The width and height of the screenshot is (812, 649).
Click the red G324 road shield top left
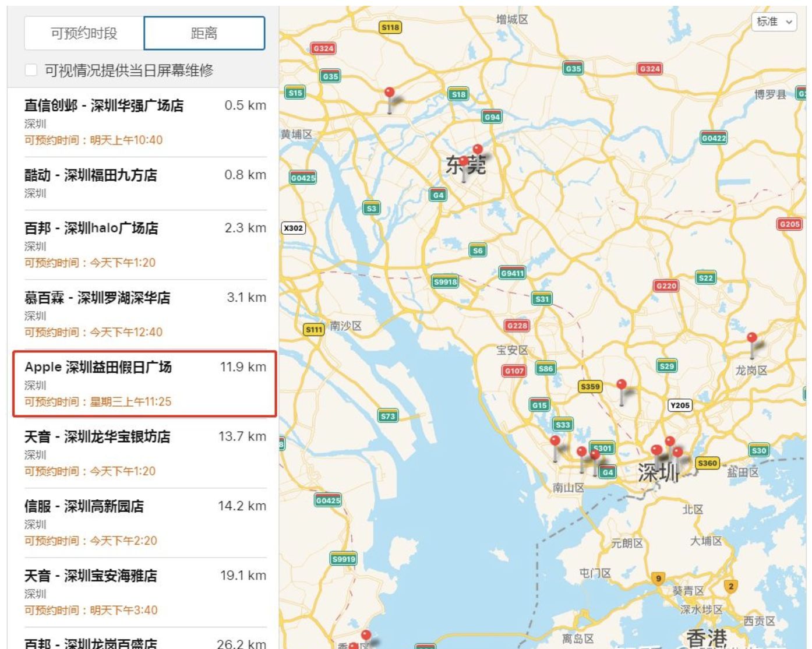tap(323, 48)
